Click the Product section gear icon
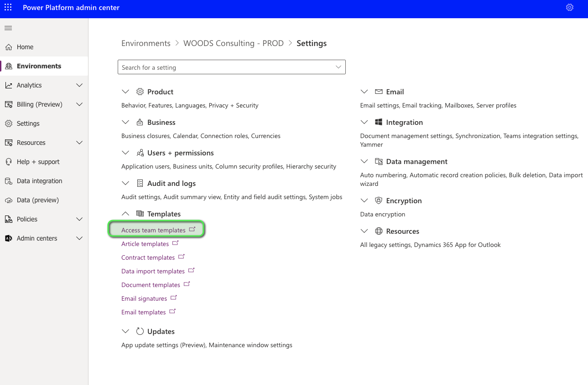Viewport: 588px width, 385px height. (x=140, y=92)
